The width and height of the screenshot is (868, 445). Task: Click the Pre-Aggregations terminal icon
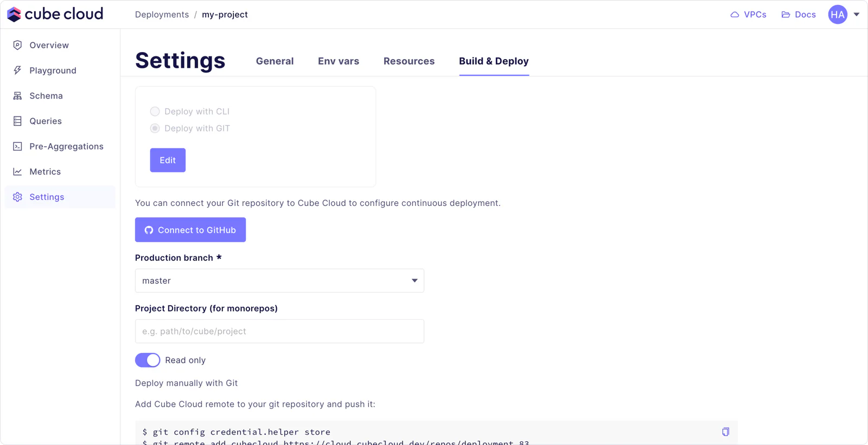17,146
